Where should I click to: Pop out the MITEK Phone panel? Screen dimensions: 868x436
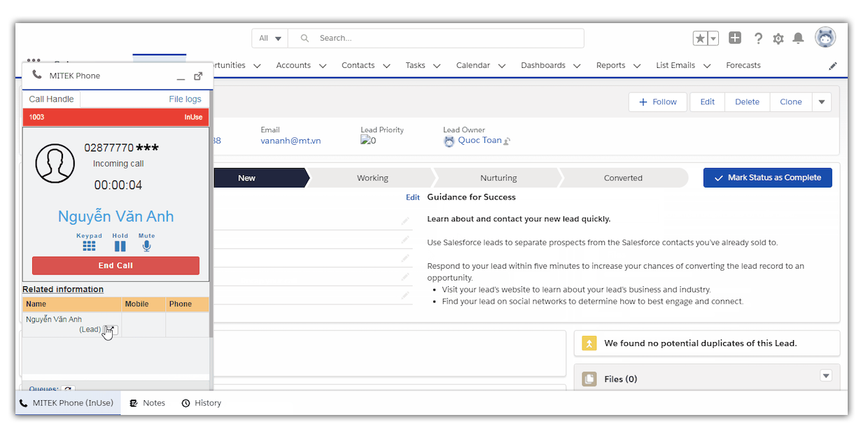[198, 76]
